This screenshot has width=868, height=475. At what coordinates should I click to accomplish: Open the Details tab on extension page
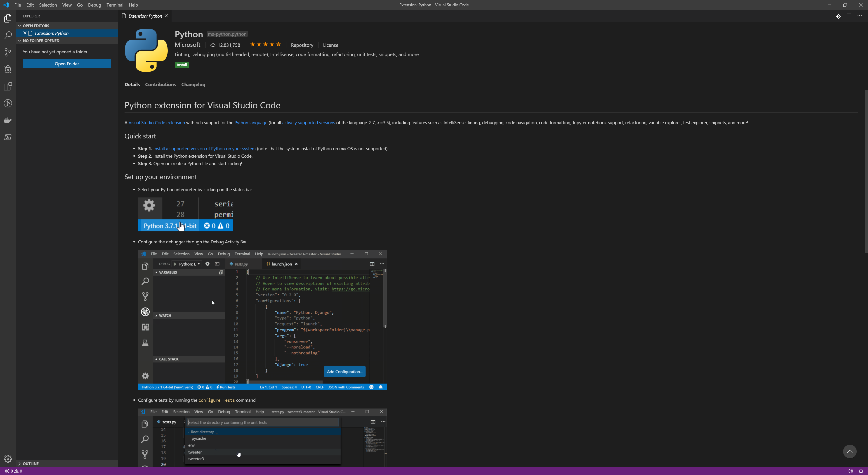[132, 84]
